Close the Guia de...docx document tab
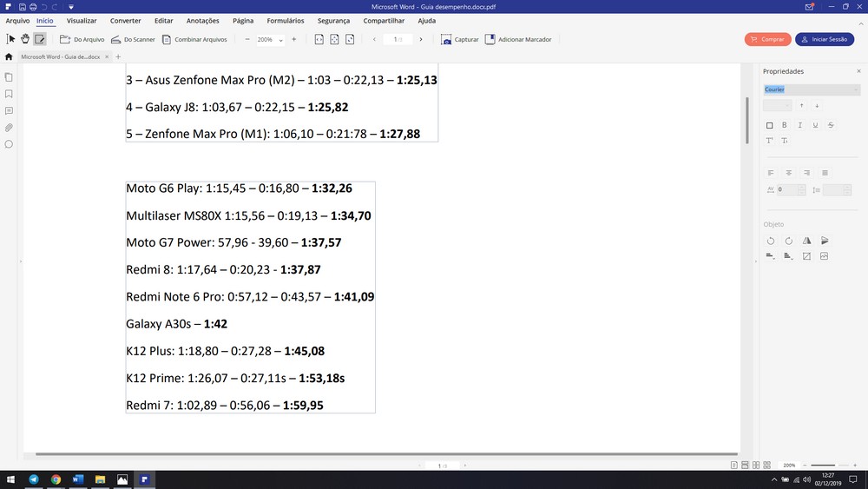This screenshot has width=868, height=489. click(107, 56)
